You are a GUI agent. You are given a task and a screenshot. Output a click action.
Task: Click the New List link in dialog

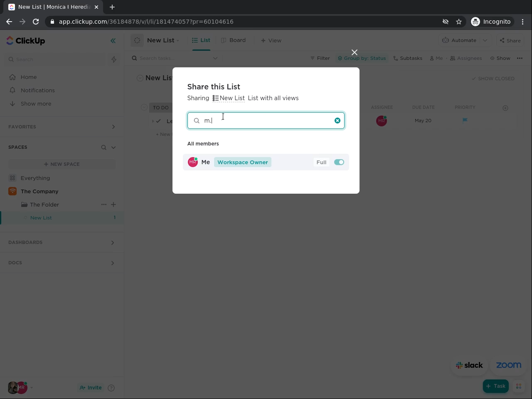(229, 98)
